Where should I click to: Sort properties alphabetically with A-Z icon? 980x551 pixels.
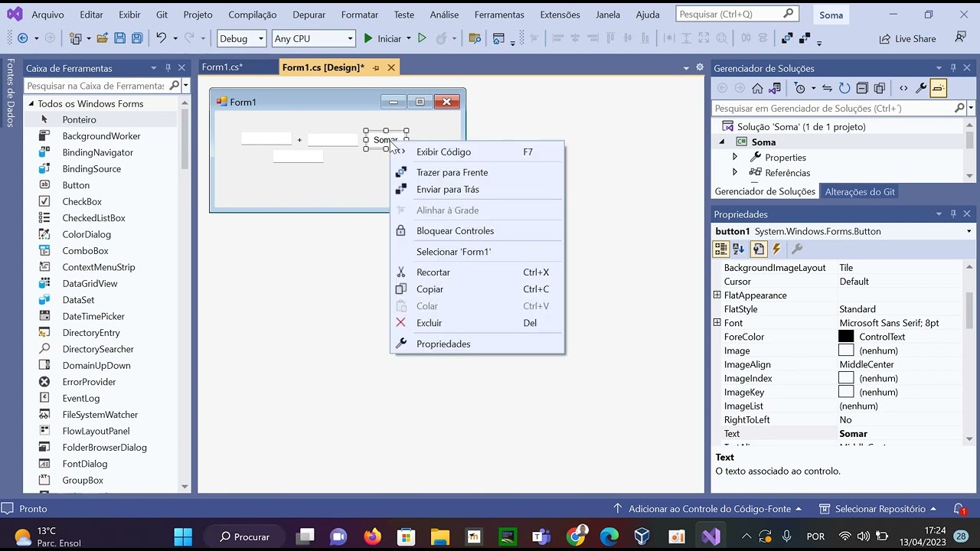point(739,249)
